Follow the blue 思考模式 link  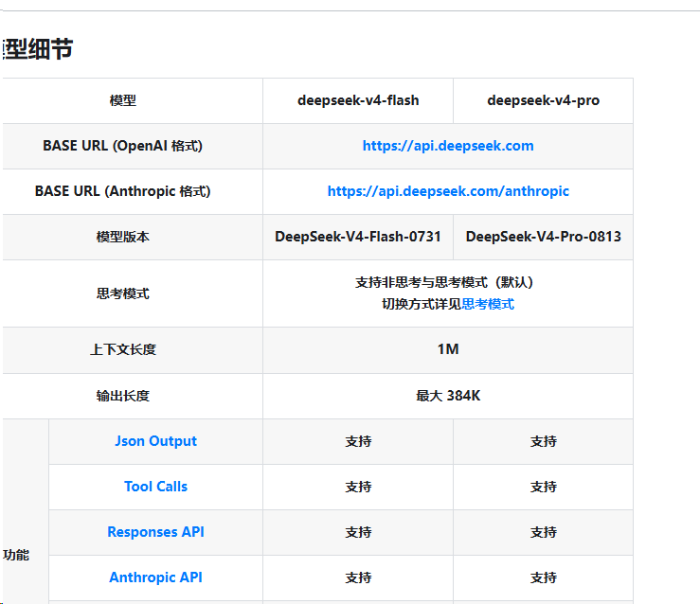pos(488,304)
